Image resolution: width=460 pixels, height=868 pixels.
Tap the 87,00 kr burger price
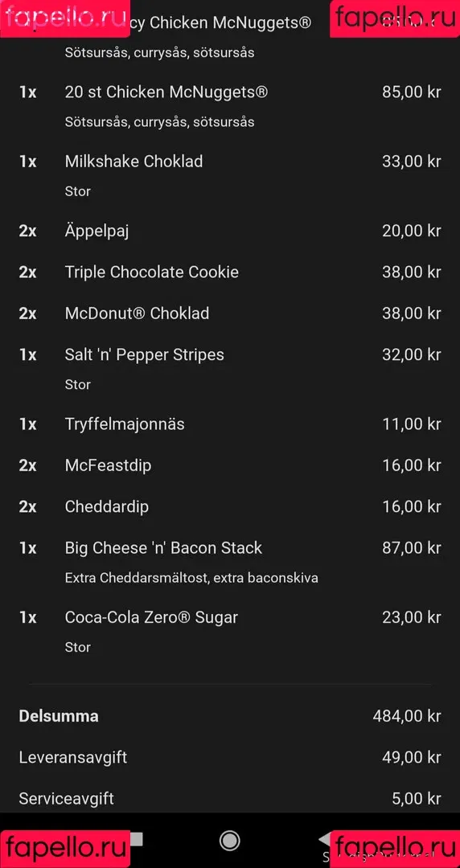pos(411,548)
